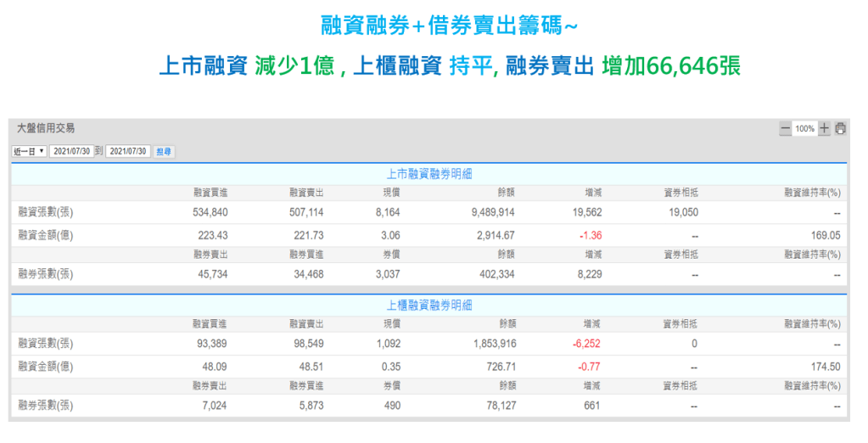Screen dimensions: 868x443
Task: Click the end date field after 到
Action: point(129,151)
